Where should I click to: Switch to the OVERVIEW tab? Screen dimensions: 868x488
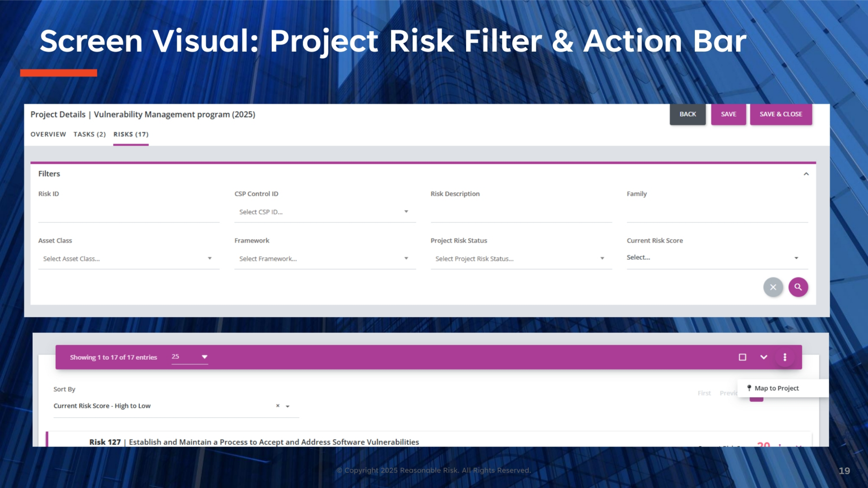(x=48, y=134)
